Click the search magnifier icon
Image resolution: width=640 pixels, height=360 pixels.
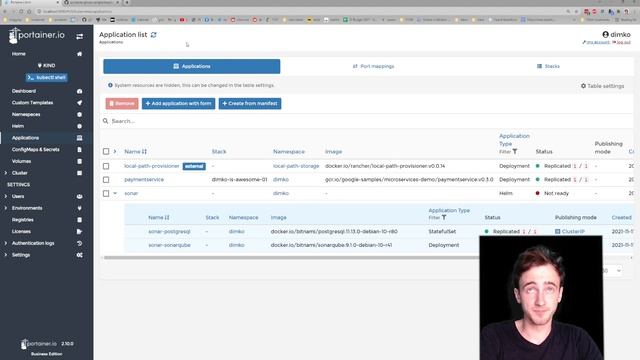[x=106, y=121]
